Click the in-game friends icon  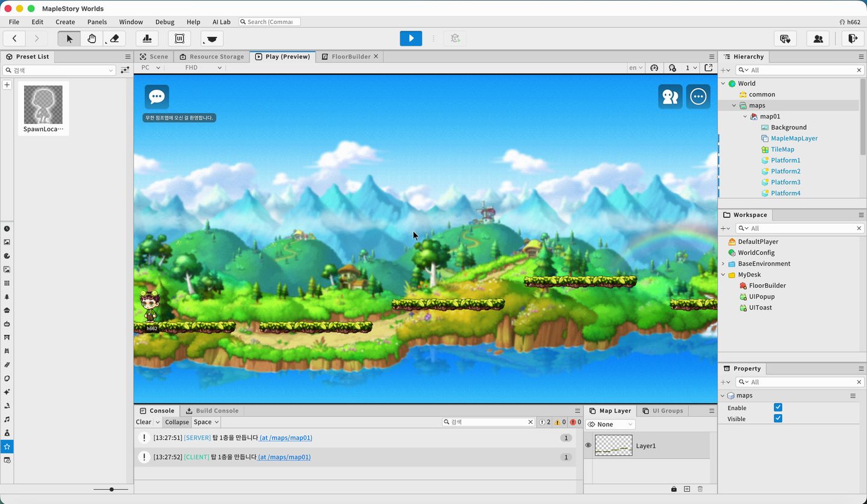click(x=670, y=97)
